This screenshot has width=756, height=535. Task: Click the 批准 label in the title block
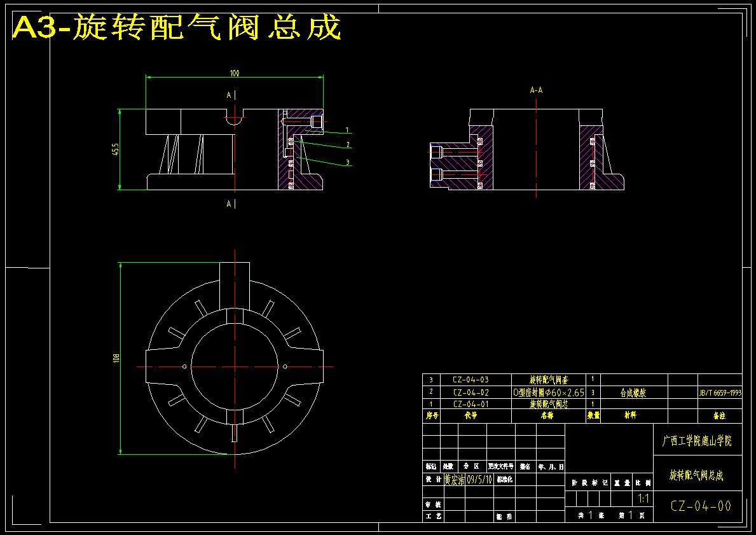[x=504, y=517]
